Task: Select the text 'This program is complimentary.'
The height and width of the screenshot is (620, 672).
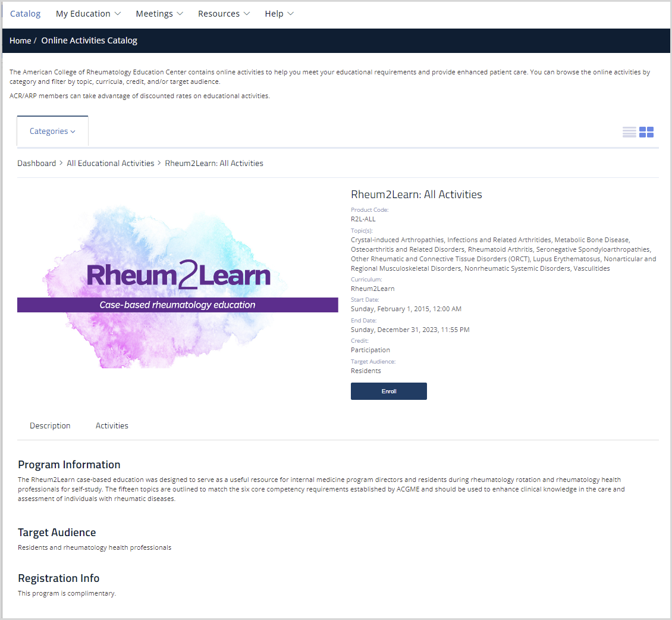Action: pyautogui.click(x=67, y=593)
